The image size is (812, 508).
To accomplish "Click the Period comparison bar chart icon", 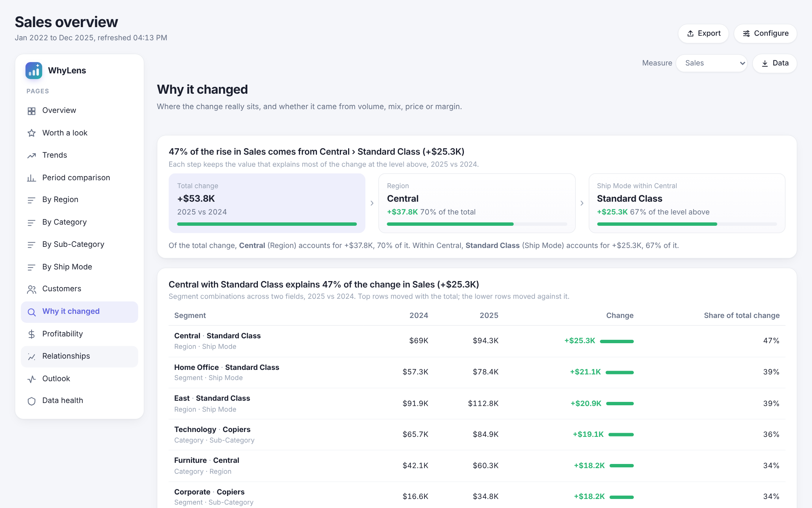I will pos(32,178).
